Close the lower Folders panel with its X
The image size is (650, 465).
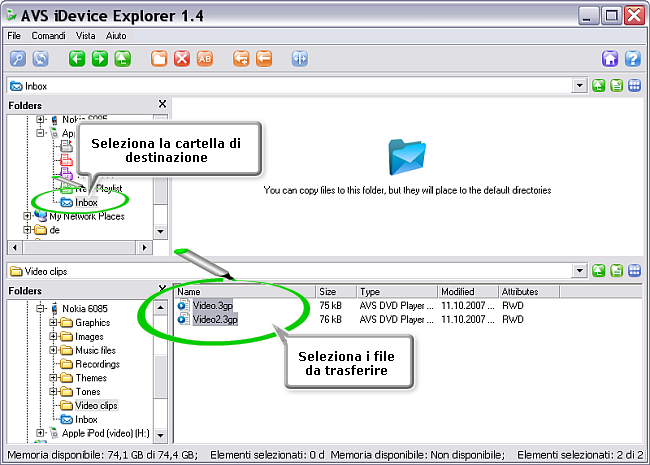point(162,288)
